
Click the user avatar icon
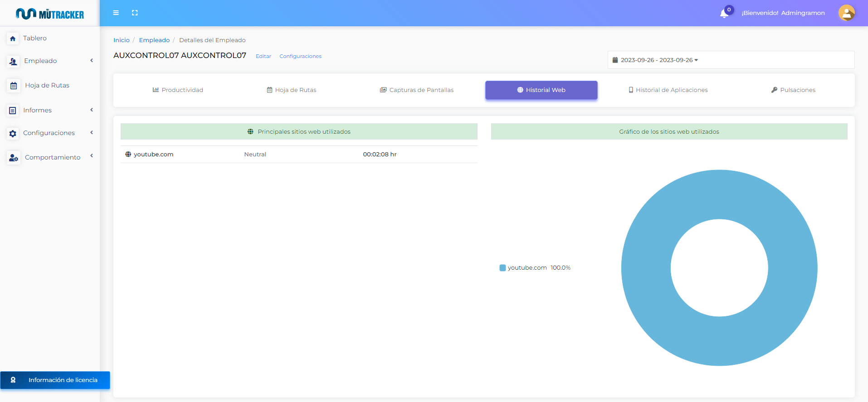click(x=846, y=13)
